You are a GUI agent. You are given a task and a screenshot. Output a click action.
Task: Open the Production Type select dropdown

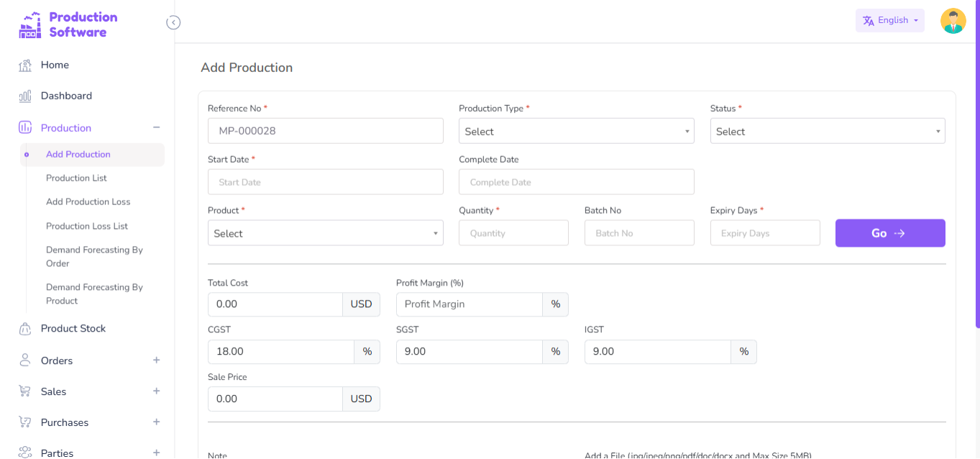point(576,132)
